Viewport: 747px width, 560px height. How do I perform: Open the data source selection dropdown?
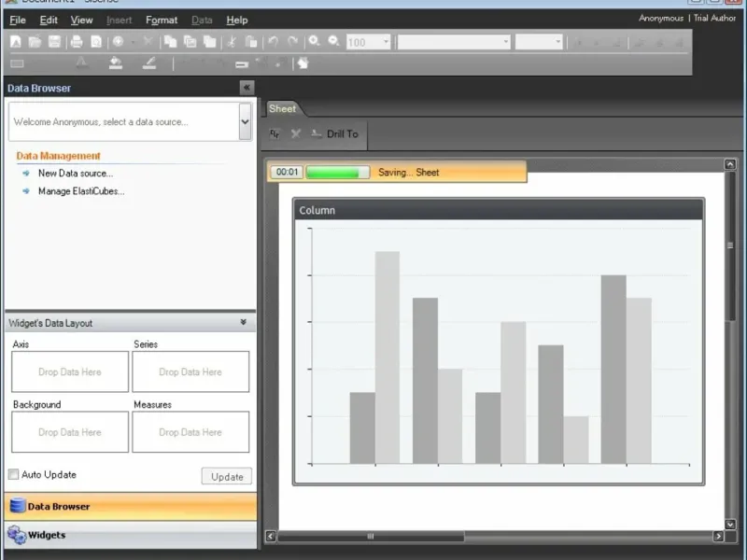245,122
